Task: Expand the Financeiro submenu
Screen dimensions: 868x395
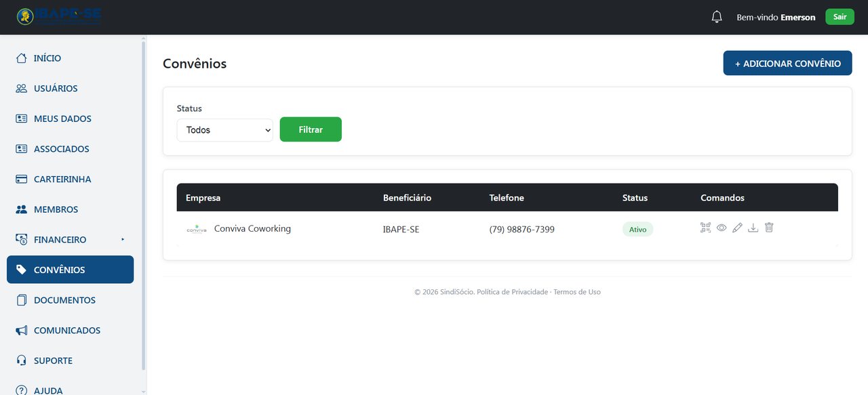Action: [71, 240]
